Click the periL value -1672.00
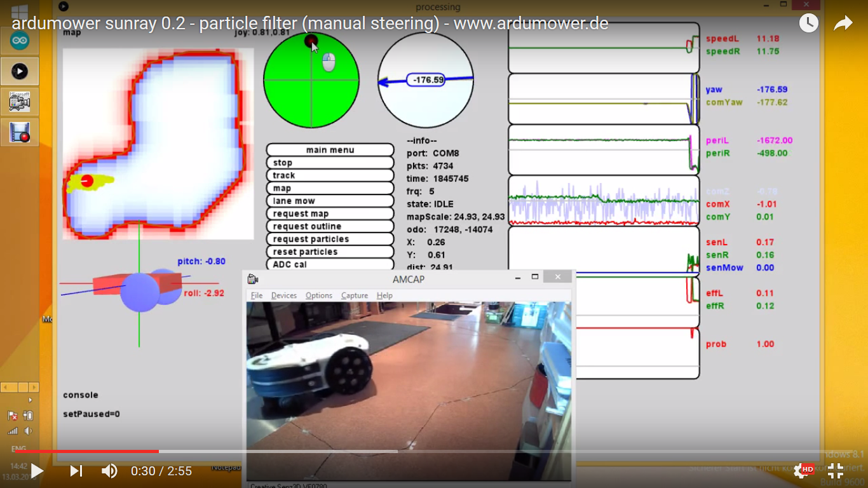868x488 pixels. pyautogui.click(x=775, y=140)
